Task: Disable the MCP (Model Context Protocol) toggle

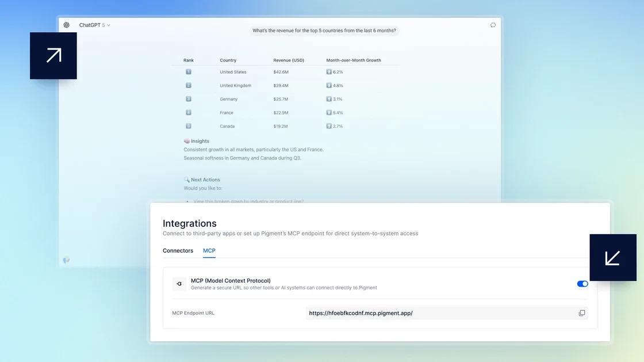Action: (582, 284)
